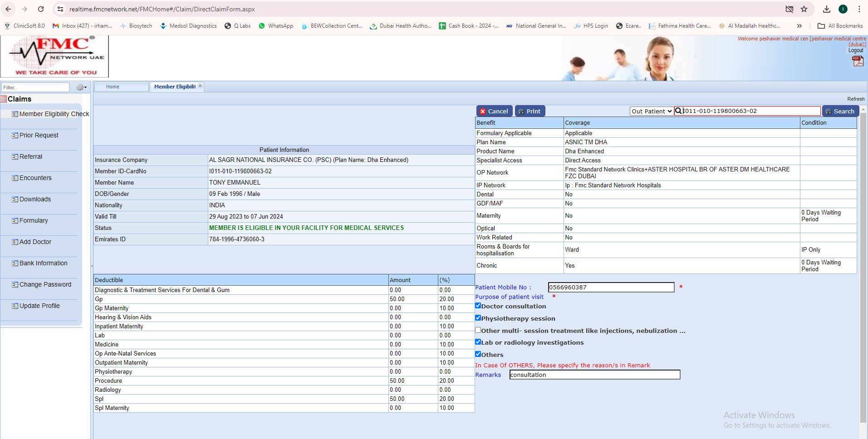Click the Patient Mobile No field

(x=611, y=287)
